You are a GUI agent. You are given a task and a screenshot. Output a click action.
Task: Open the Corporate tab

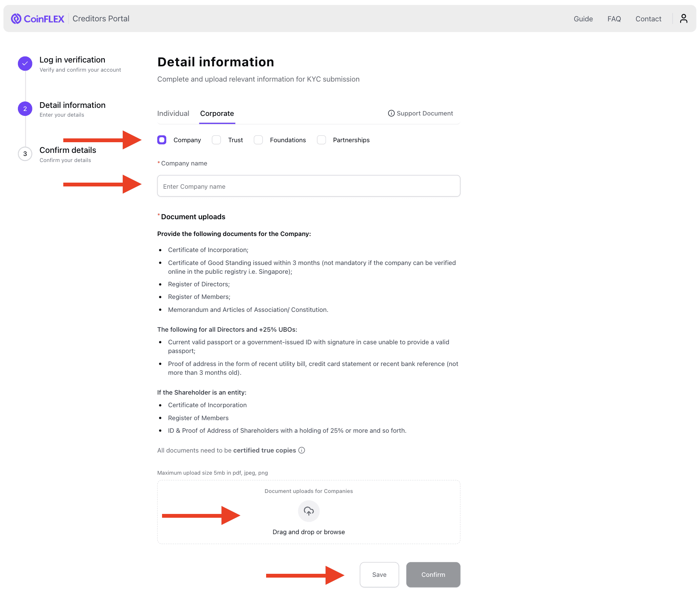(217, 113)
